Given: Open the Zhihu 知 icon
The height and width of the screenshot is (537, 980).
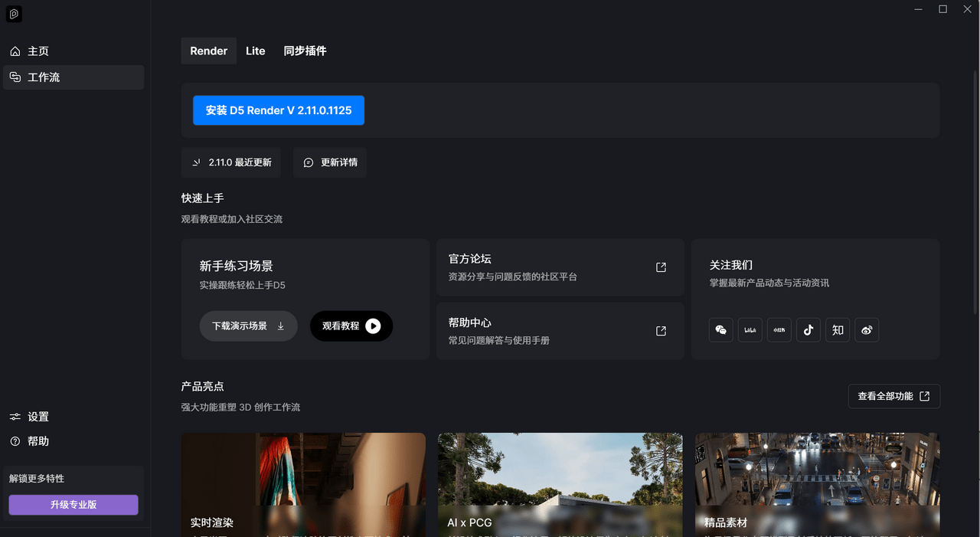Looking at the screenshot, I should [x=838, y=330].
